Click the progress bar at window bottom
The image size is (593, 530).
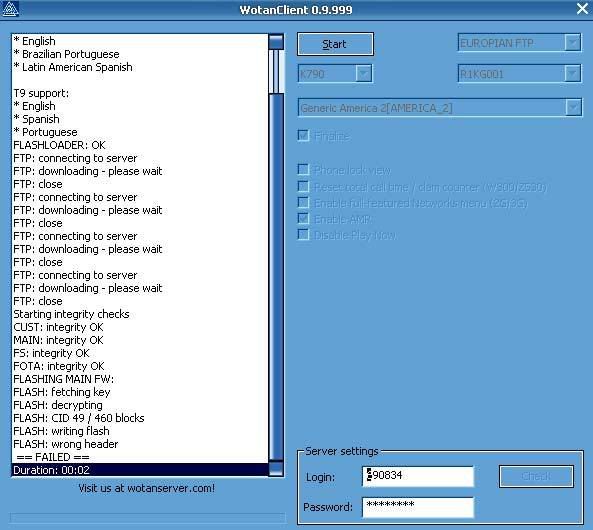147,518
